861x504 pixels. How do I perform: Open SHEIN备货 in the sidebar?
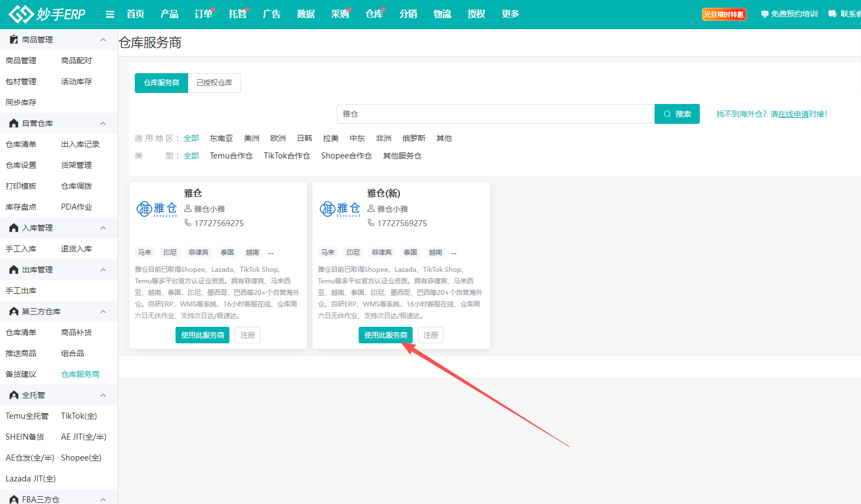point(25,437)
